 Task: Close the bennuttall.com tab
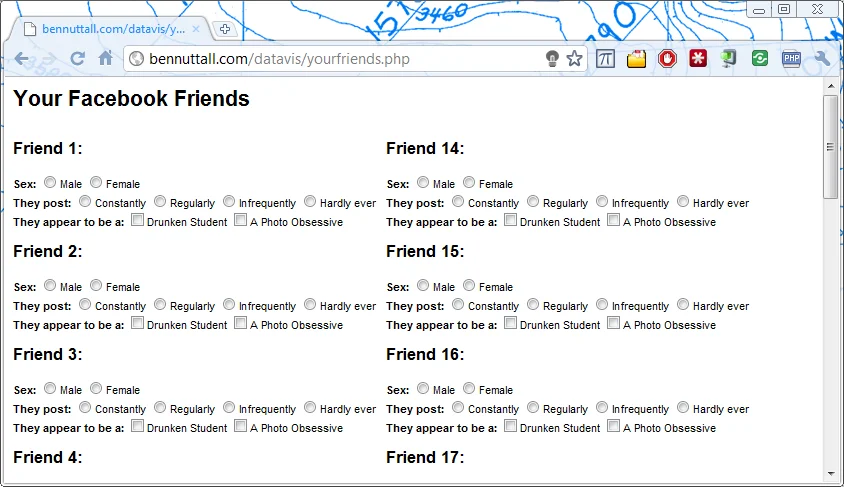[196, 29]
